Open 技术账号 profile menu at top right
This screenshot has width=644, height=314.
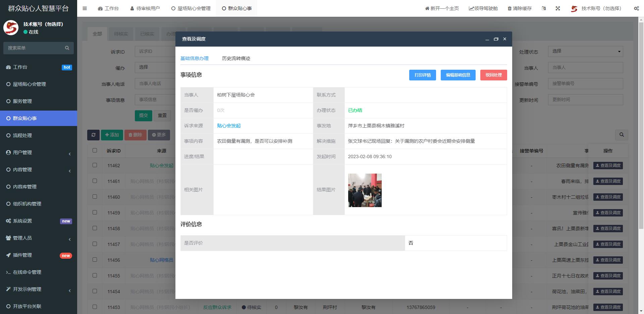pyautogui.click(x=596, y=8)
